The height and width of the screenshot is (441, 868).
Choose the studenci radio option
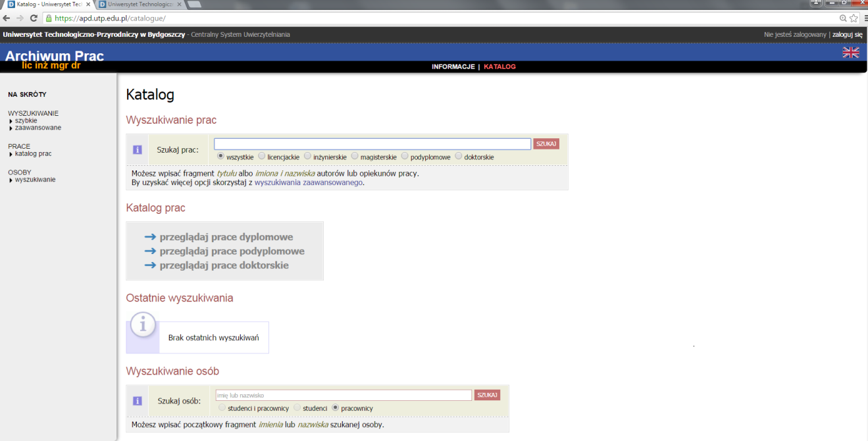[x=297, y=407]
